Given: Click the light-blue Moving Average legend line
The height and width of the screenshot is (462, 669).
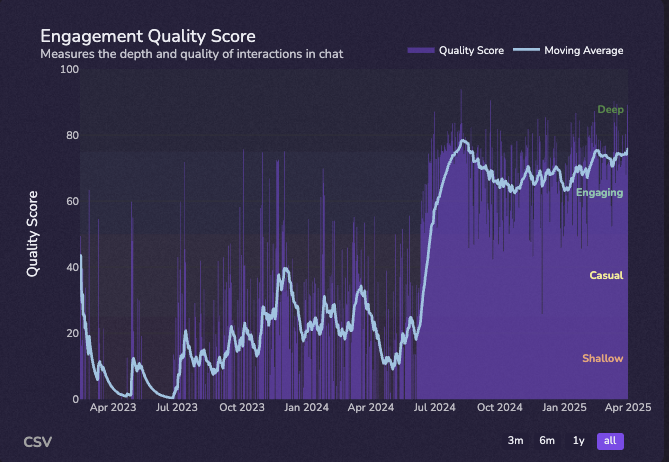Looking at the screenshot, I should (526, 50).
